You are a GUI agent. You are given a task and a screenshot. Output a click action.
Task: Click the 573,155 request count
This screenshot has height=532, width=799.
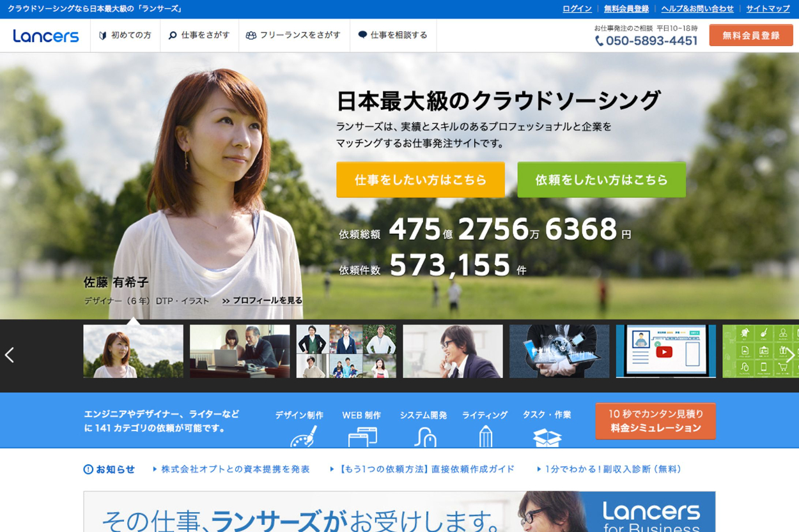[x=450, y=264]
